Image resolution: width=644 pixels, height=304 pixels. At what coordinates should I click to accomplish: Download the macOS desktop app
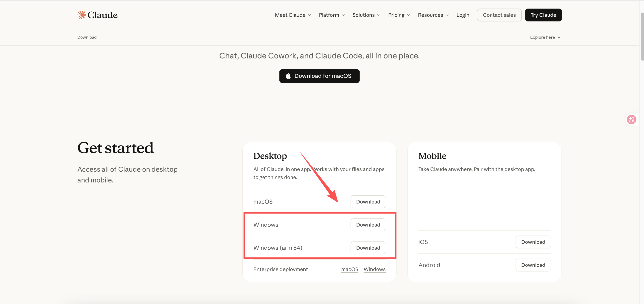coord(368,202)
